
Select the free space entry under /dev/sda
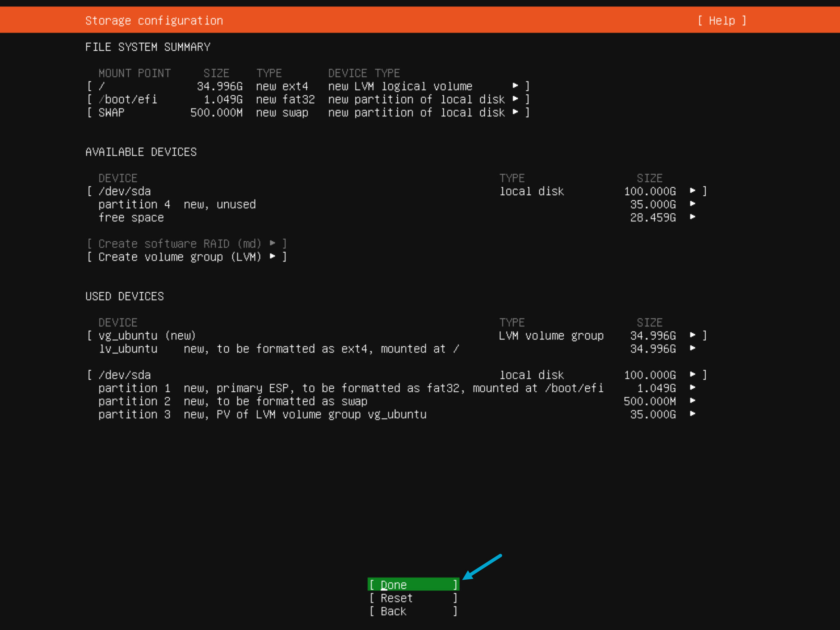(x=131, y=217)
